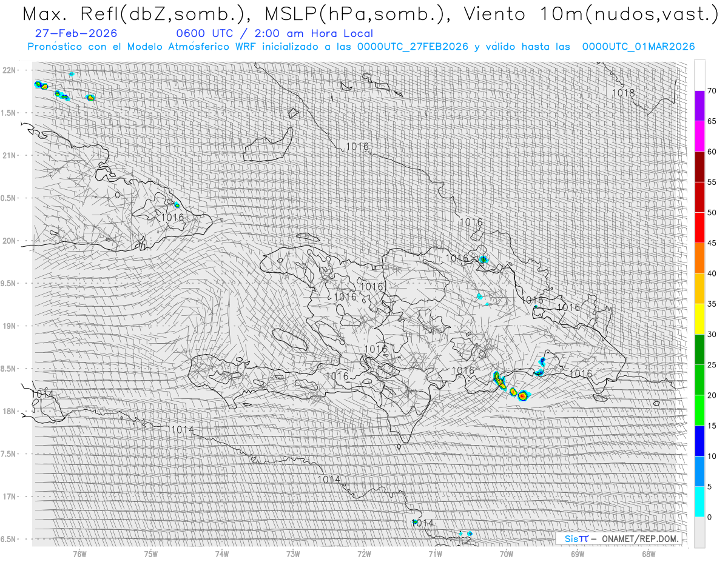Click the 68W longitude axis label
This screenshot has height=562, width=728.
[x=649, y=554]
